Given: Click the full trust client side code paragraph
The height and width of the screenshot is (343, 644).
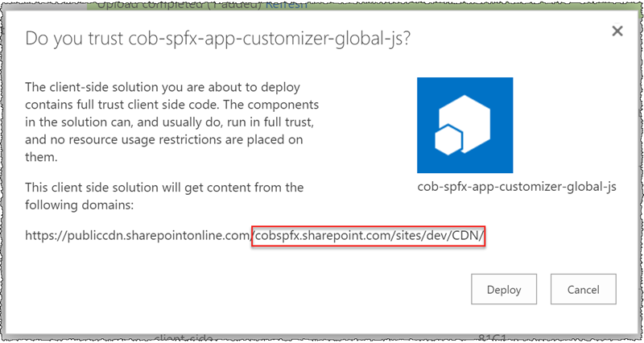Looking at the screenshot, I should click(171, 122).
